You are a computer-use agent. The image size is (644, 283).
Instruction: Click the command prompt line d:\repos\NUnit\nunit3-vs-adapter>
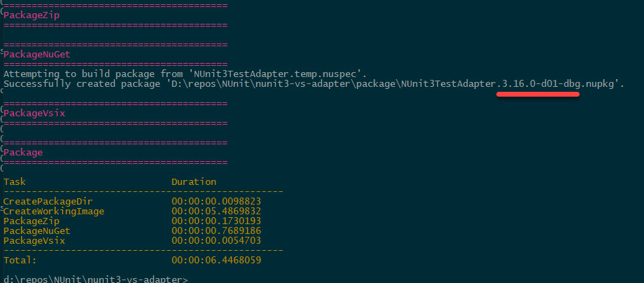[96, 279]
